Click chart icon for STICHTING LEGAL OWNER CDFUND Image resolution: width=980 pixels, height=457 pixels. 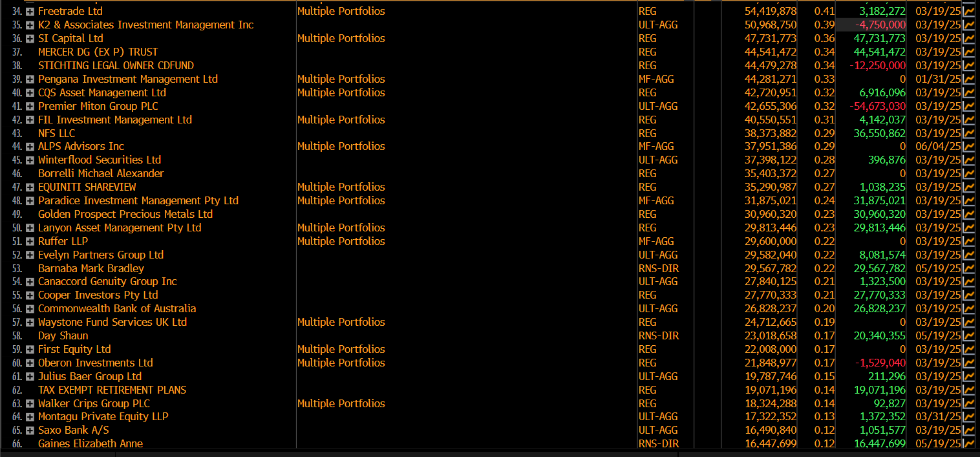tap(968, 65)
